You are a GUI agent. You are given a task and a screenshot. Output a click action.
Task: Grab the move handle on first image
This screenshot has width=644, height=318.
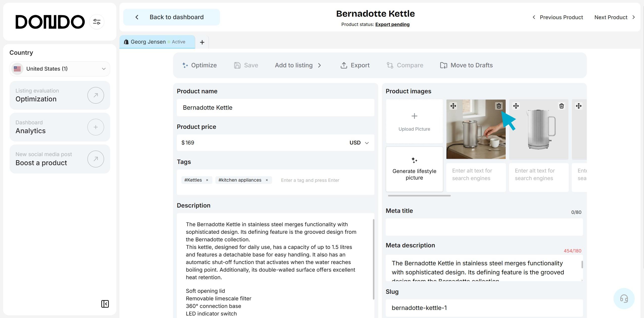[453, 106]
